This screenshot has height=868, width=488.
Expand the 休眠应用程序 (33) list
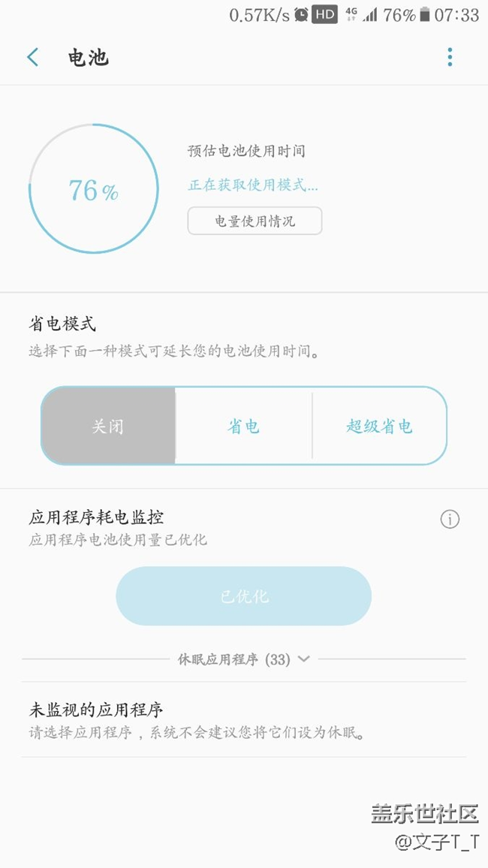click(x=243, y=659)
